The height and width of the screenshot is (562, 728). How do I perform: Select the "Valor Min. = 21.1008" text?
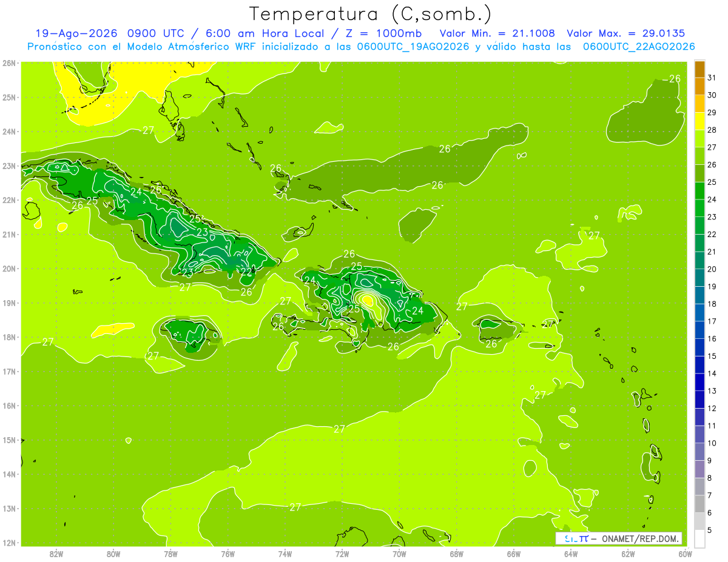[x=497, y=33]
